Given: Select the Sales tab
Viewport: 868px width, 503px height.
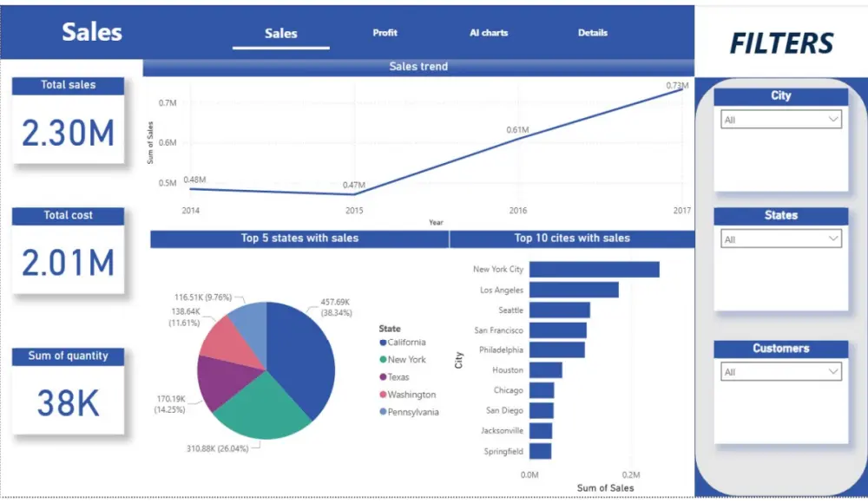Looking at the screenshot, I should [279, 33].
